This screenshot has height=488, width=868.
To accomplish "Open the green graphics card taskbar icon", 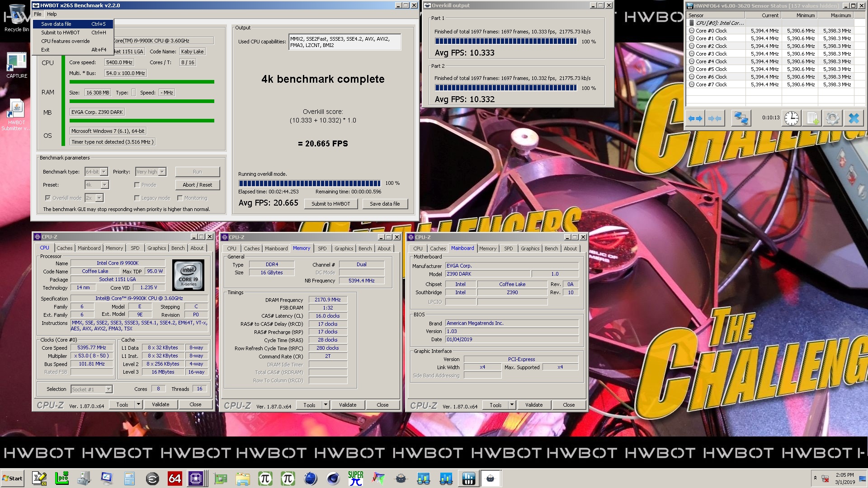I will (x=220, y=479).
